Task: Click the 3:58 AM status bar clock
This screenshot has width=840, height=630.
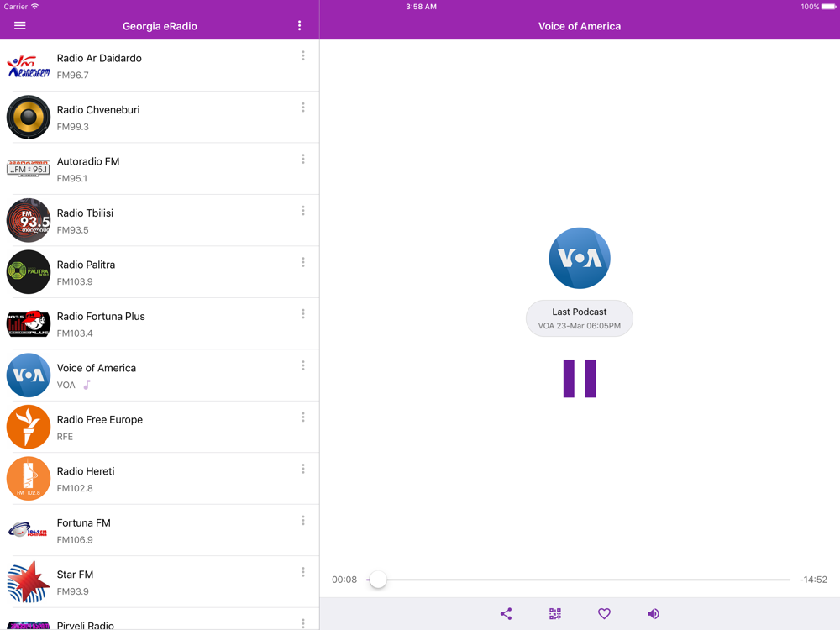Action: (421, 7)
